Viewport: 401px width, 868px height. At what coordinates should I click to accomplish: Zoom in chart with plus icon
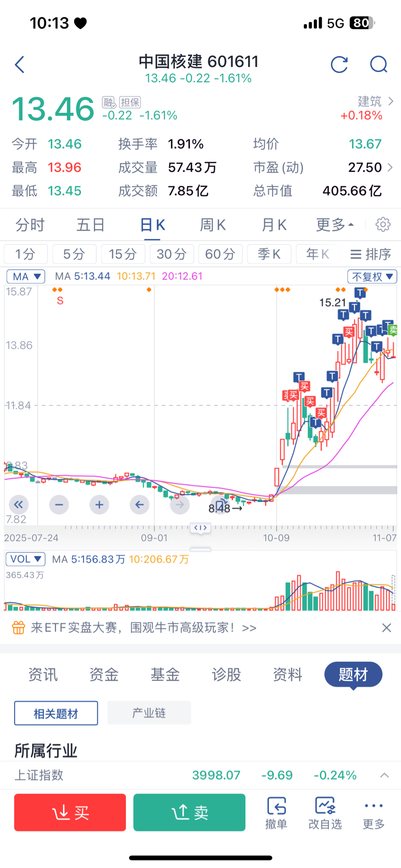[99, 505]
